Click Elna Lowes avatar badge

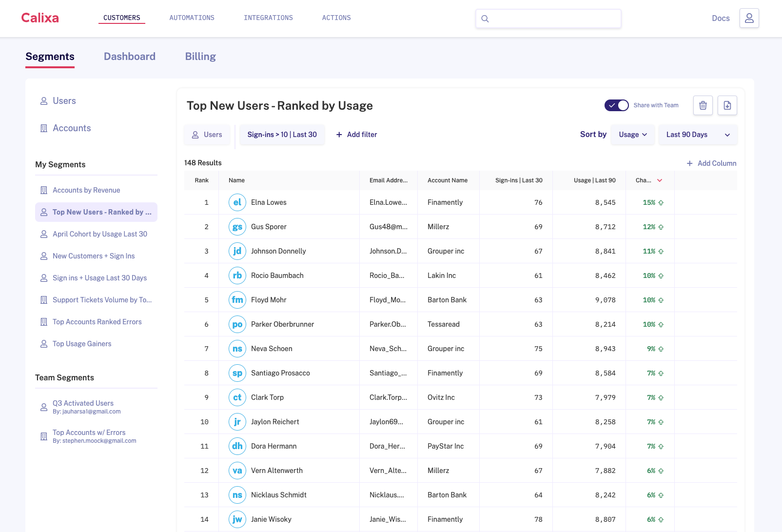237,202
